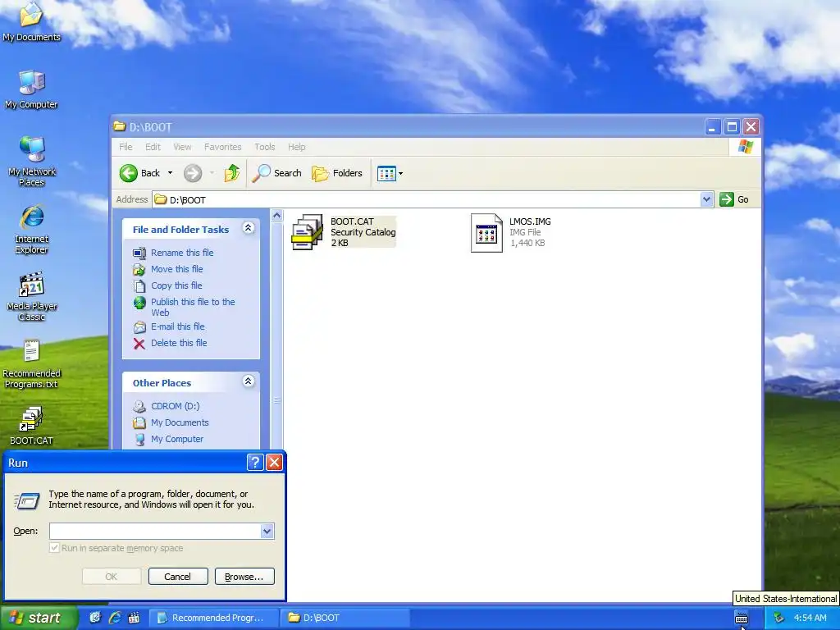This screenshot has height=630, width=840.
Task: Select the LMOS.IMG file icon
Action: click(486, 232)
